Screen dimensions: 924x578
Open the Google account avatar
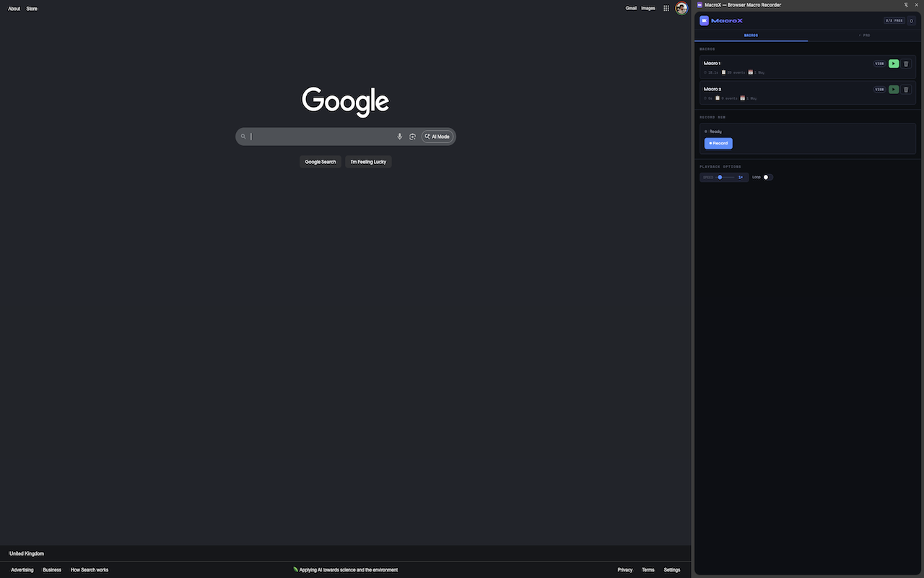point(681,9)
